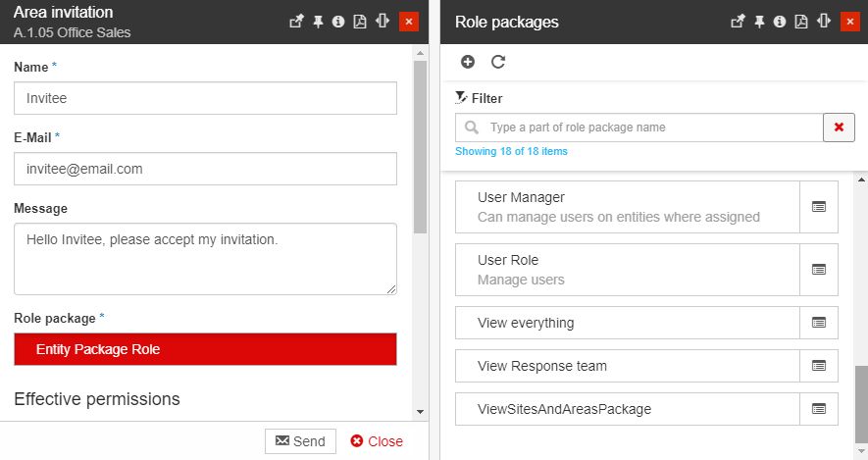
Task: Select the User Role package
Action: pyautogui.click(x=628, y=270)
